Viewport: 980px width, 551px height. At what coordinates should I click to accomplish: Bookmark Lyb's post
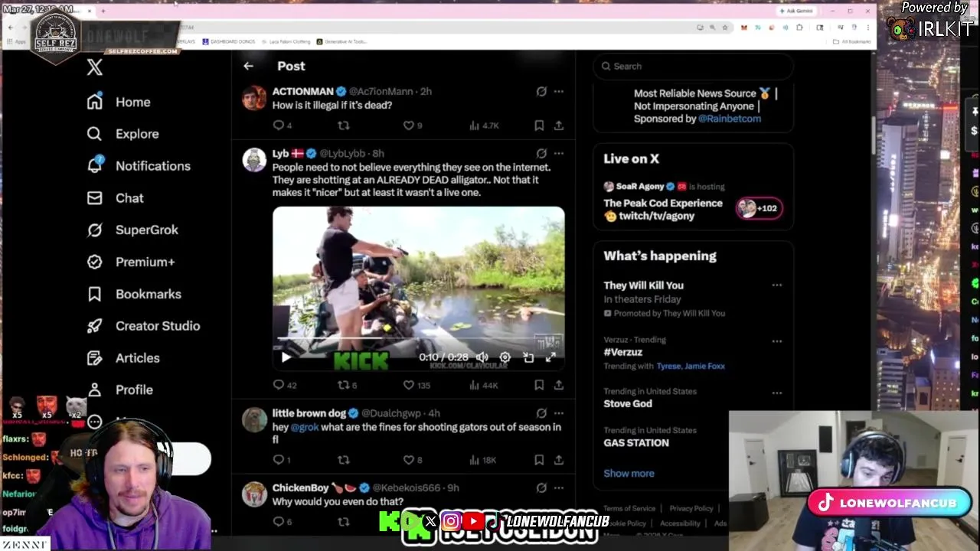(x=539, y=385)
